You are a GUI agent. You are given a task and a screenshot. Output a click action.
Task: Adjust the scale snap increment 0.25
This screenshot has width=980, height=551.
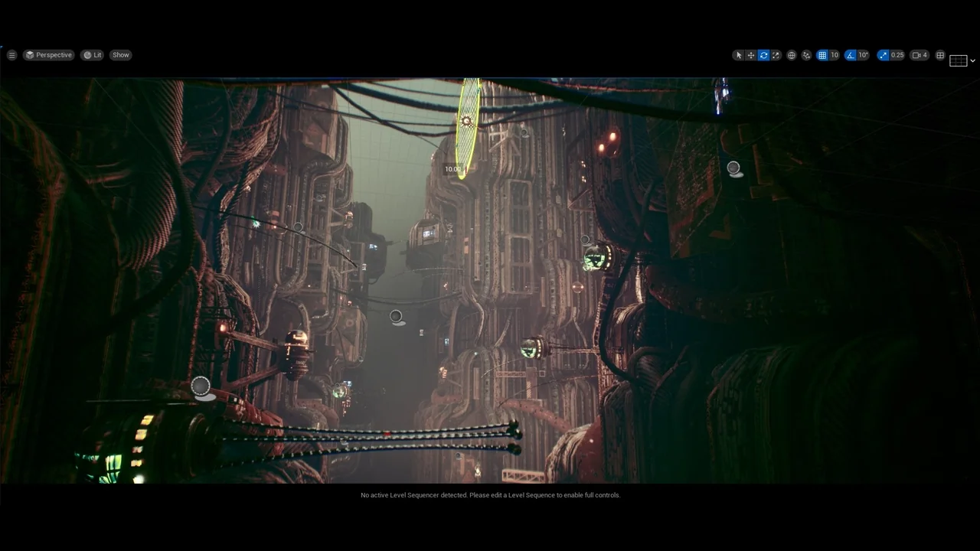pyautogui.click(x=896, y=54)
